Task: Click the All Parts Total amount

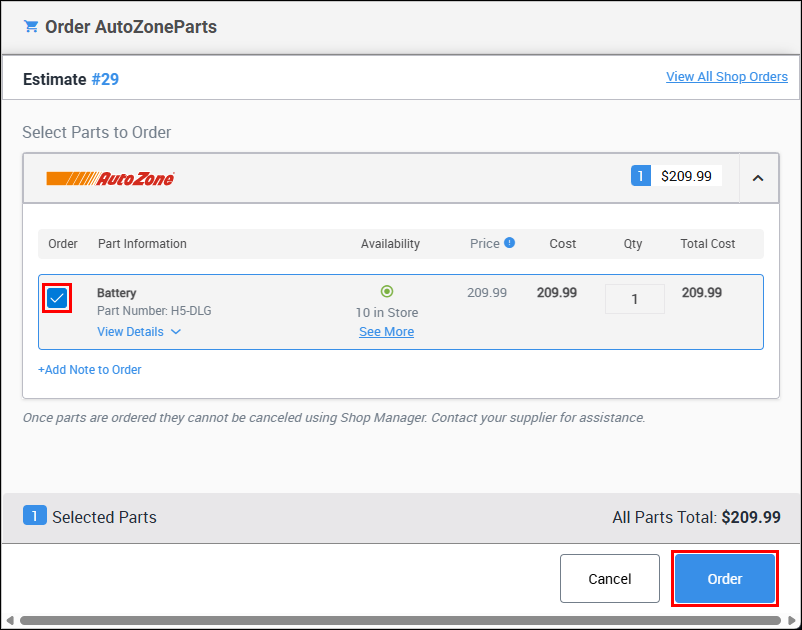Action: click(x=751, y=517)
